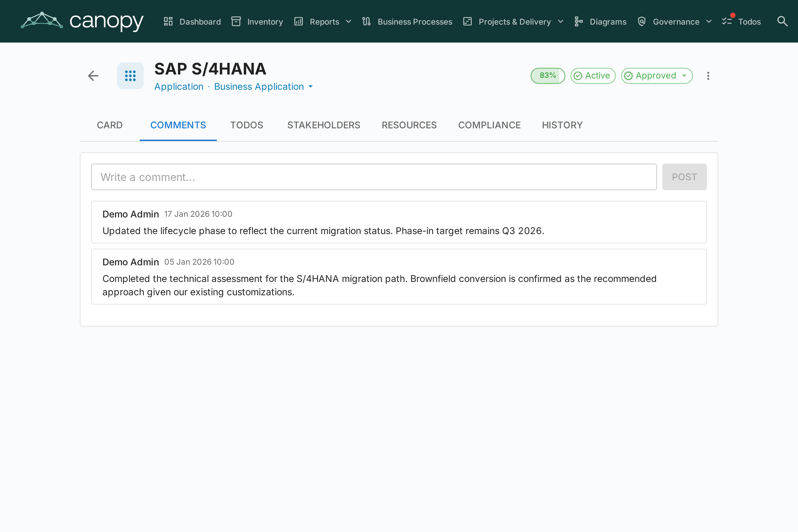
Task: Switch to the COMPLIANCE tab
Action: point(489,125)
